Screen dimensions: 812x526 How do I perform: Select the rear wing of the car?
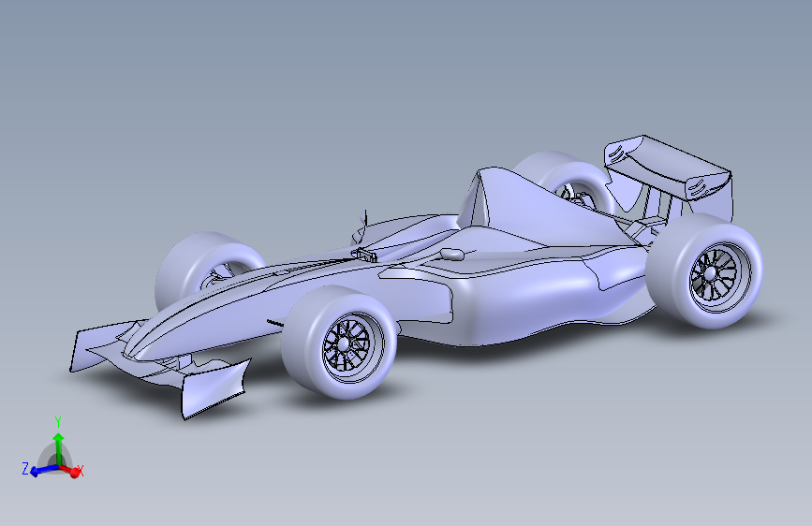669,168
